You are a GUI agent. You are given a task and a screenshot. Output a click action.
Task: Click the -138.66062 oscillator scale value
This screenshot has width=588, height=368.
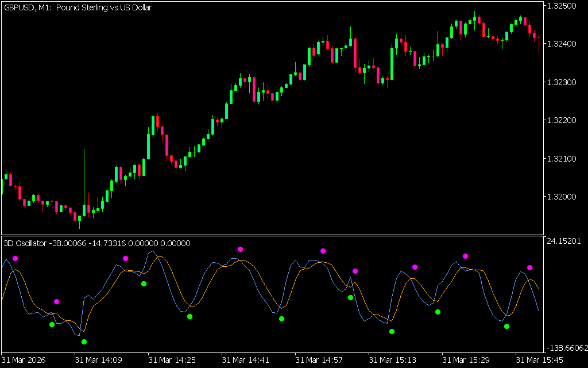tap(566, 348)
